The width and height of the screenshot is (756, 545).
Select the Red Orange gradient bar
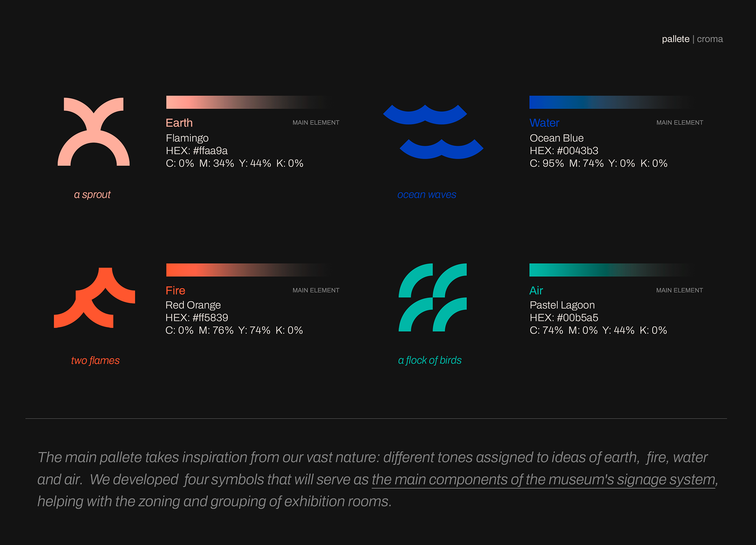[247, 270]
